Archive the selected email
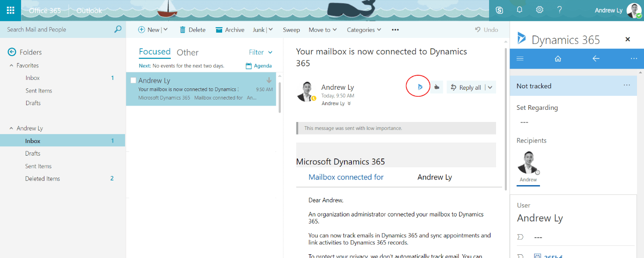The height and width of the screenshot is (258, 644). pyautogui.click(x=230, y=29)
